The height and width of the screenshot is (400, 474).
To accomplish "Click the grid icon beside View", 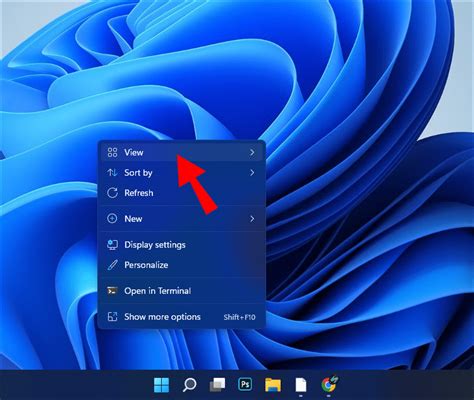I will [112, 152].
